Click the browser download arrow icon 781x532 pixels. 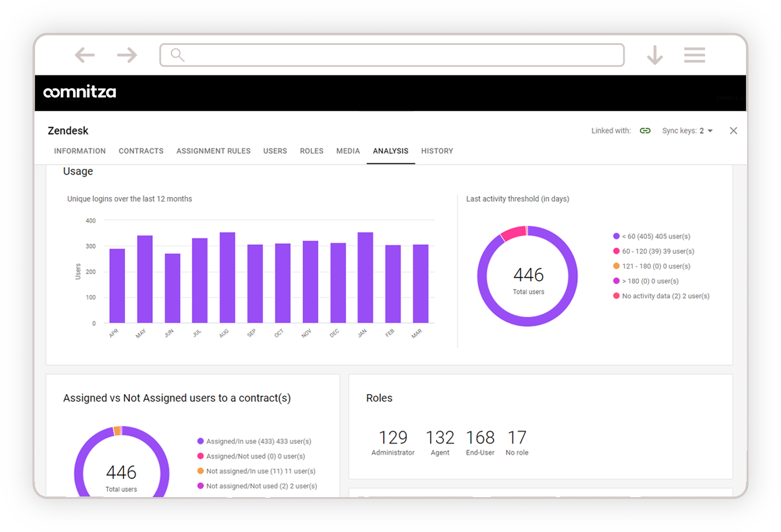pyautogui.click(x=654, y=56)
